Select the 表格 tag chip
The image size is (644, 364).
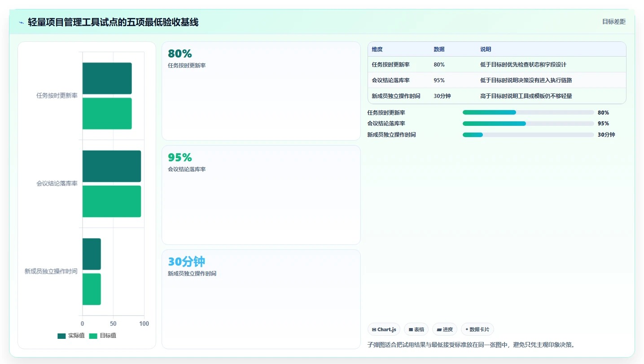pos(416,329)
